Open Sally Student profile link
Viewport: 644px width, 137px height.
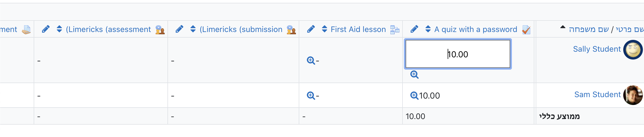pos(597,49)
